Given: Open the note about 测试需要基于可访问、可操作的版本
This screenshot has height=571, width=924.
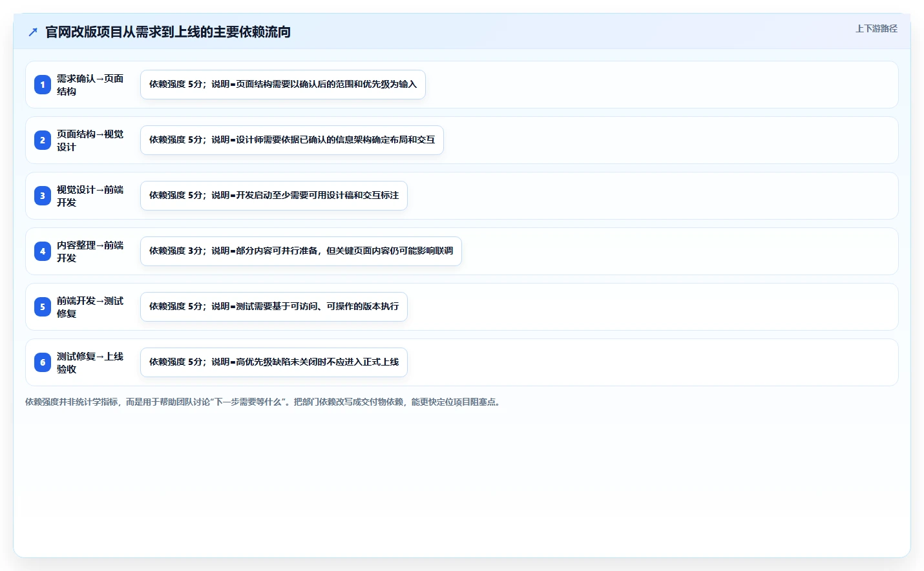Looking at the screenshot, I should click(x=274, y=307).
